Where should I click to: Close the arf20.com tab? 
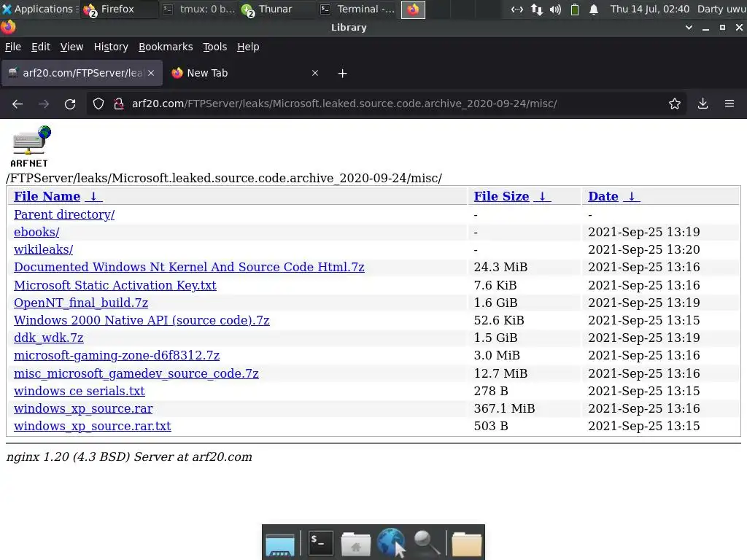(151, 73)
